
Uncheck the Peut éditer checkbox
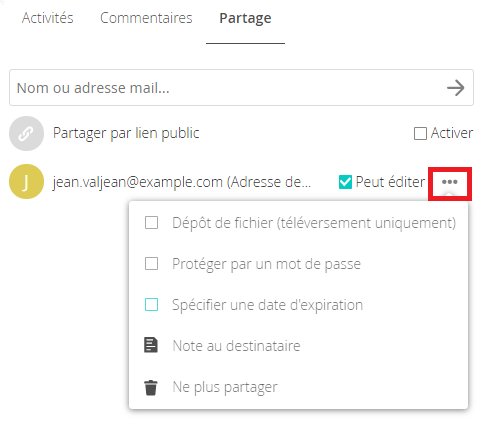click(x=345, y=182)
